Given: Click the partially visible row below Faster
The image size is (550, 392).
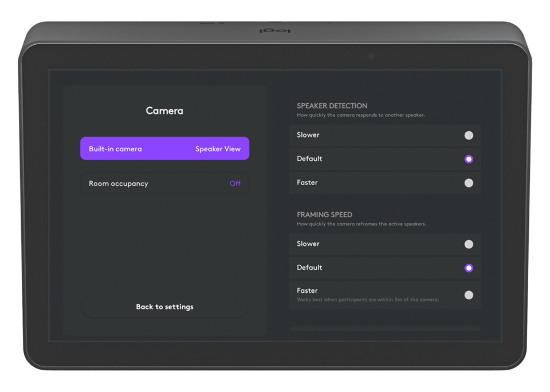Looking at the screenshot, I should click(384, 328).
